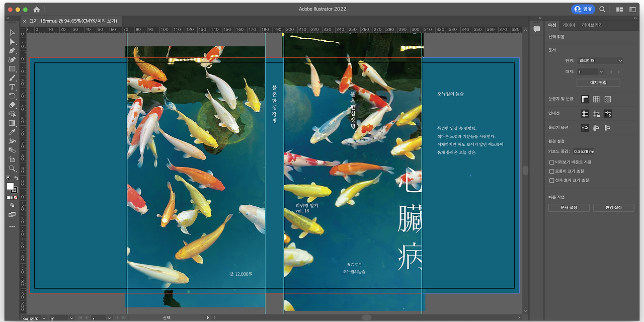Open the search magnifier in title bar
The image size is (644, 322).
(602, 9)
